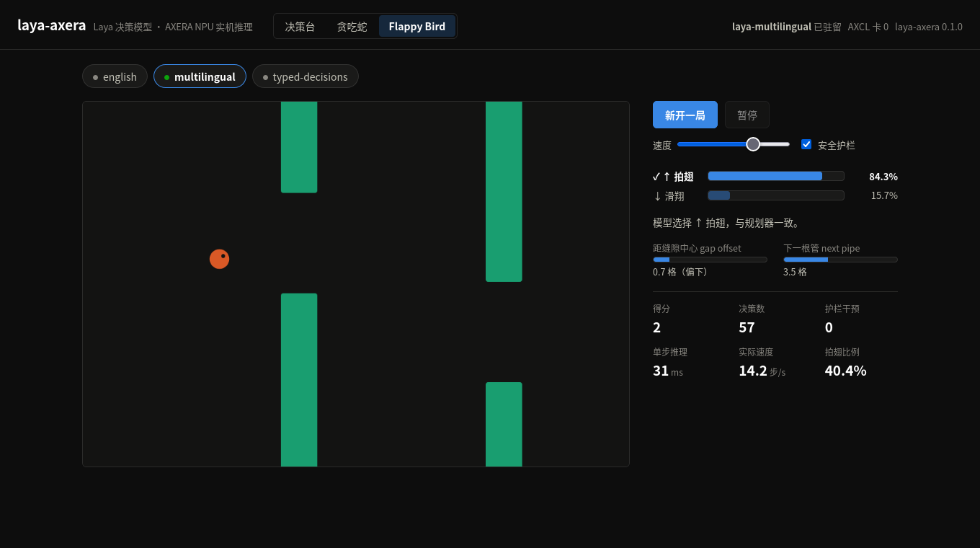
Task: Toggle the 安全护栏 checkbox
Action: [806, 144]
